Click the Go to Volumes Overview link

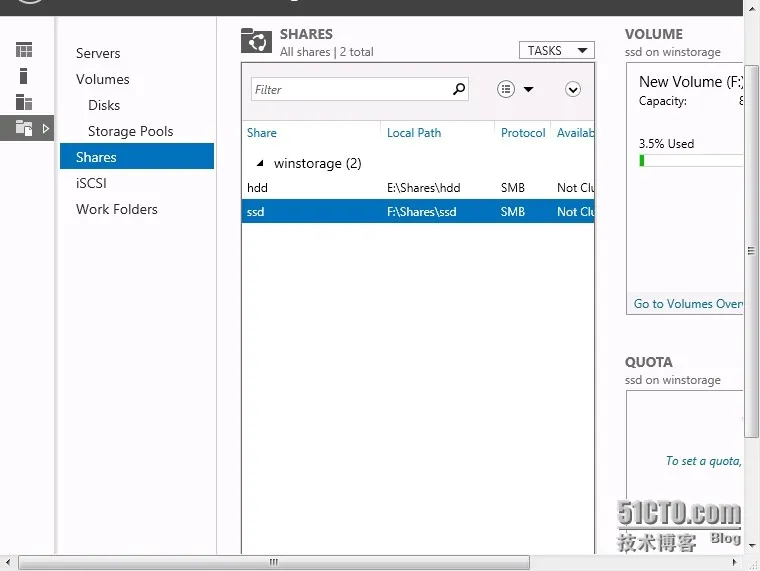pyautogui.click(x=688, y=304)
